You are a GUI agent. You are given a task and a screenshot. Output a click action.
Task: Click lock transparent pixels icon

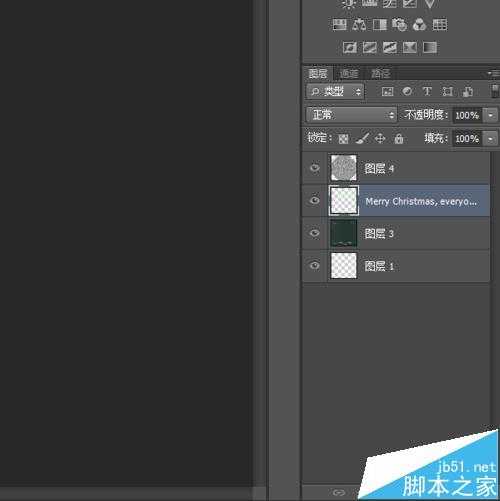tap(343, 138)
